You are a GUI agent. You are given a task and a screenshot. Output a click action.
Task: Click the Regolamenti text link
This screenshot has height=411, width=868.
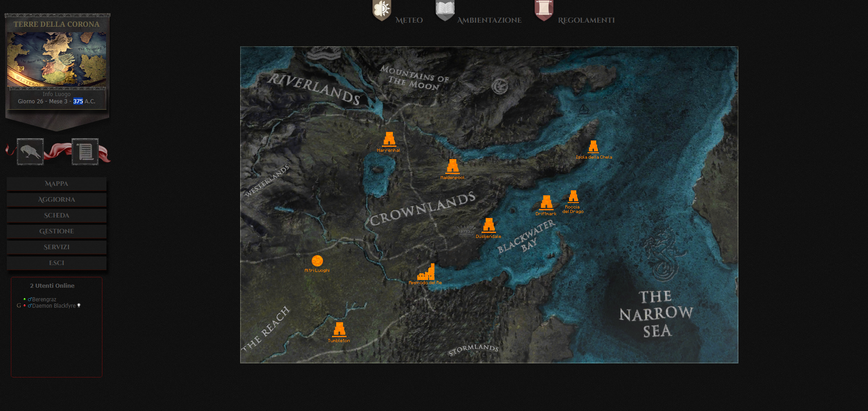586,20
